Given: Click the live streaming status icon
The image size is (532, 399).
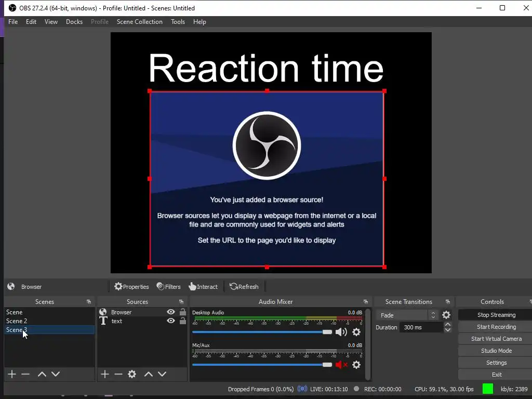Looking at the screenshot, I should click(302, 389).
